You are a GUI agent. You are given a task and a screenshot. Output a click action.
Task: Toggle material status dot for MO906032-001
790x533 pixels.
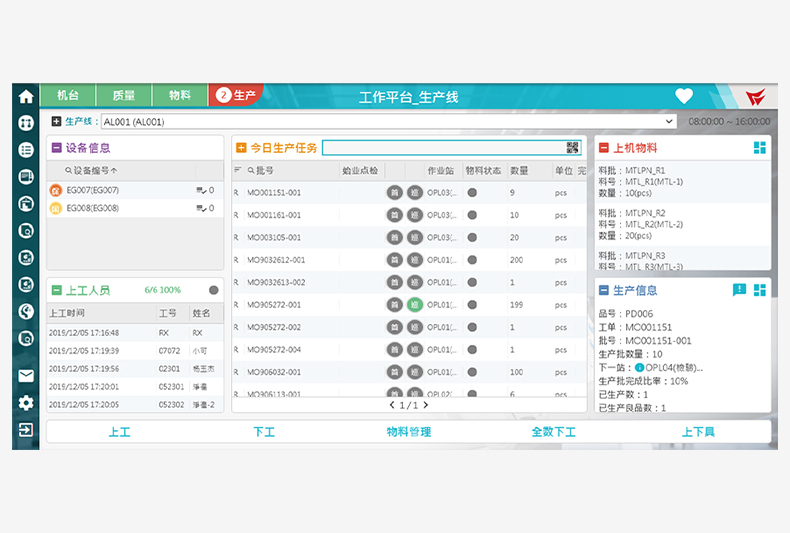point(472,372)
